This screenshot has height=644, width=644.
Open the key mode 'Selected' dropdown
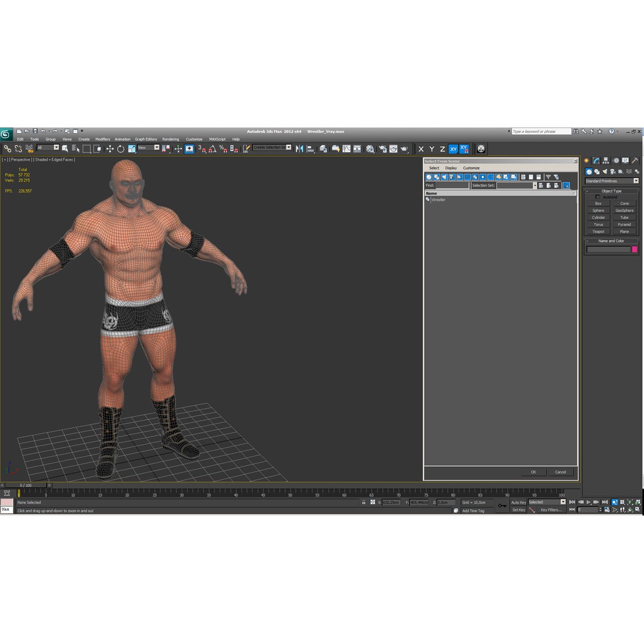[547, 502]
